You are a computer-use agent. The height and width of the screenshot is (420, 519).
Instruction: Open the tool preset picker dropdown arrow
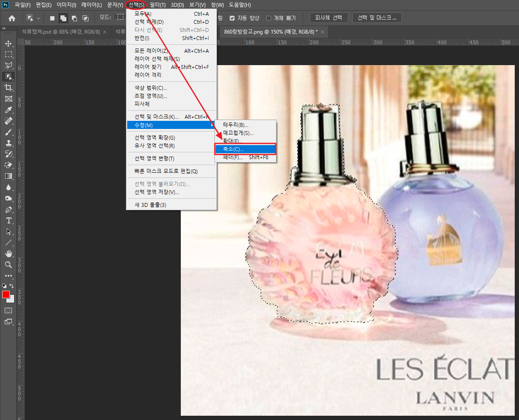pos(39,18)
